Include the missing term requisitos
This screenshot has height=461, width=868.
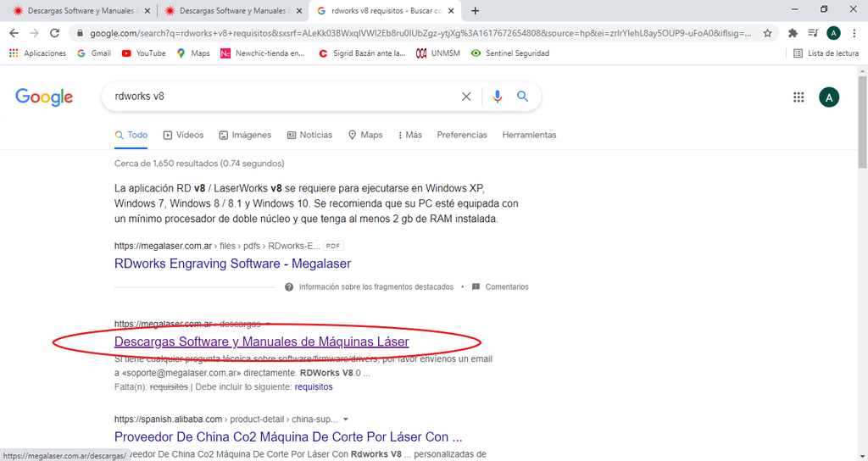(314, 386)
